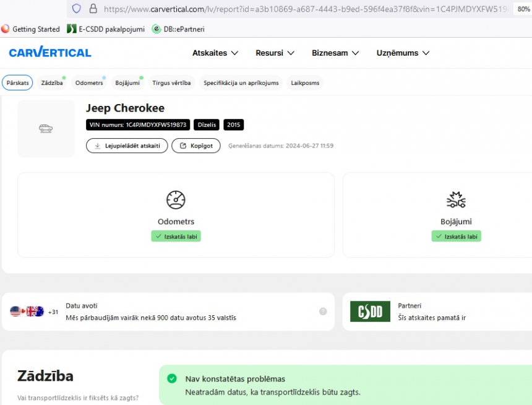532x405 pixels.
Task: Open the Bojājumi tab
Action: point(127,82)
